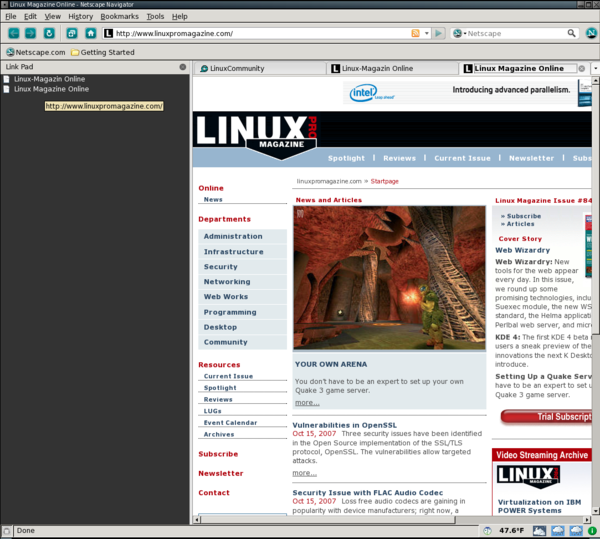600x539 pixels.
Task: Open Event Calendar under Resources
Action: (x=230, y=423)
